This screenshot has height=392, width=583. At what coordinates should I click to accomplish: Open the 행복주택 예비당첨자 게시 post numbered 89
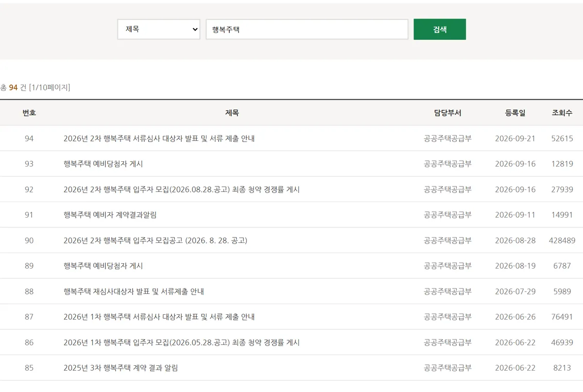[103, 266]
